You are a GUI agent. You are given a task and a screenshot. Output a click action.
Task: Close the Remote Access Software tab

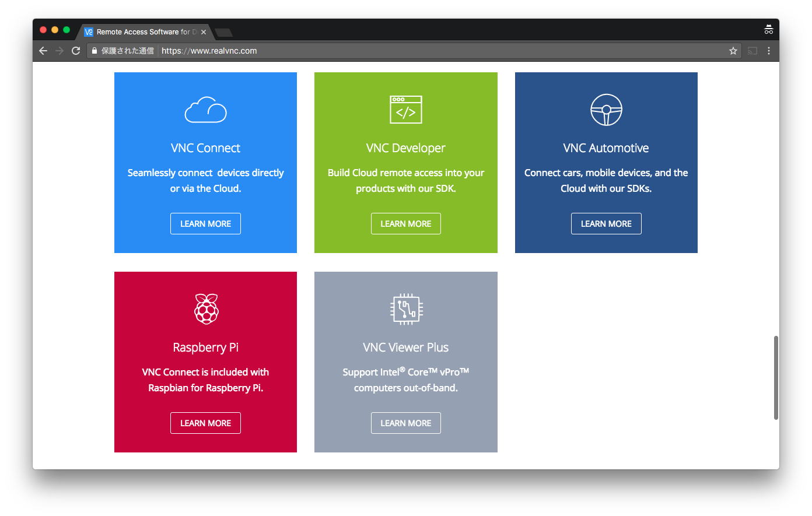pyautogui.click(x=204, y=32)
